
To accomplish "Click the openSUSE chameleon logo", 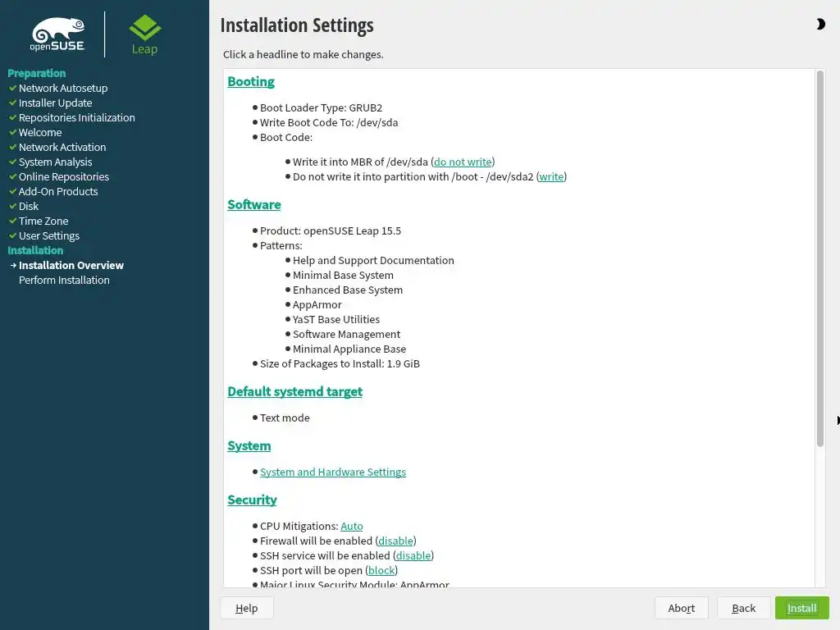I will click(x=57, y=34).
